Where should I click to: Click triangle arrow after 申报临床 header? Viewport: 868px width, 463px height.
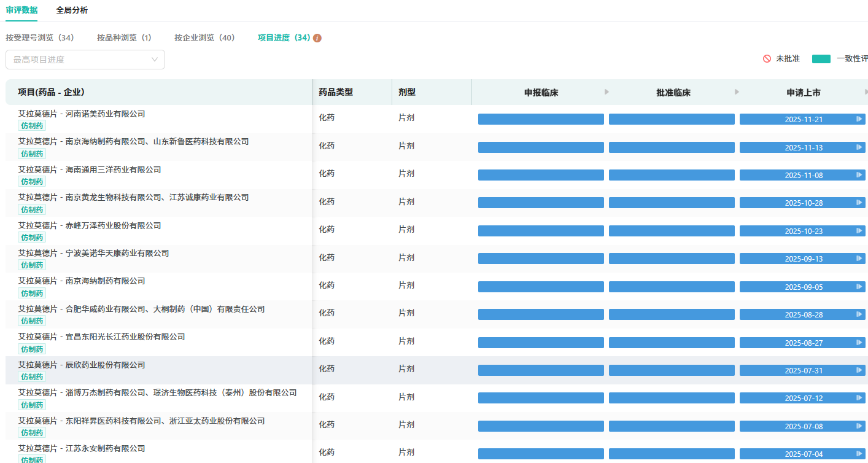(x=606, y=92)
